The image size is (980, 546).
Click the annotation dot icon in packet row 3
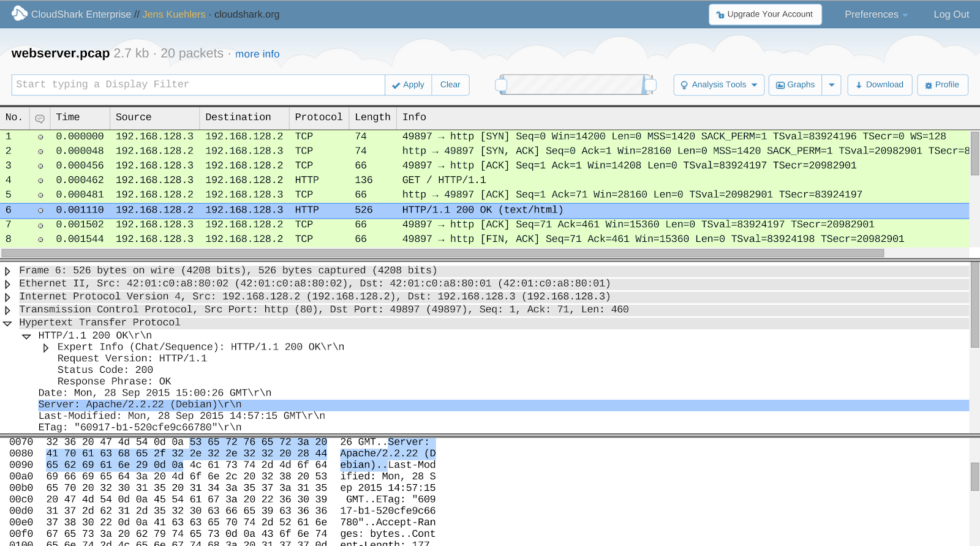(40, 166)
